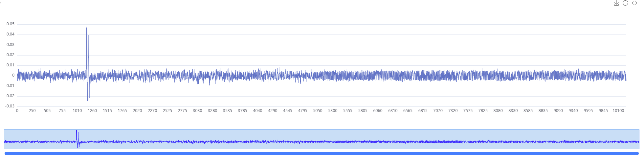
Task: Click y-axis label 0.05
Action: pyautogui.click(x=11, y=24)
